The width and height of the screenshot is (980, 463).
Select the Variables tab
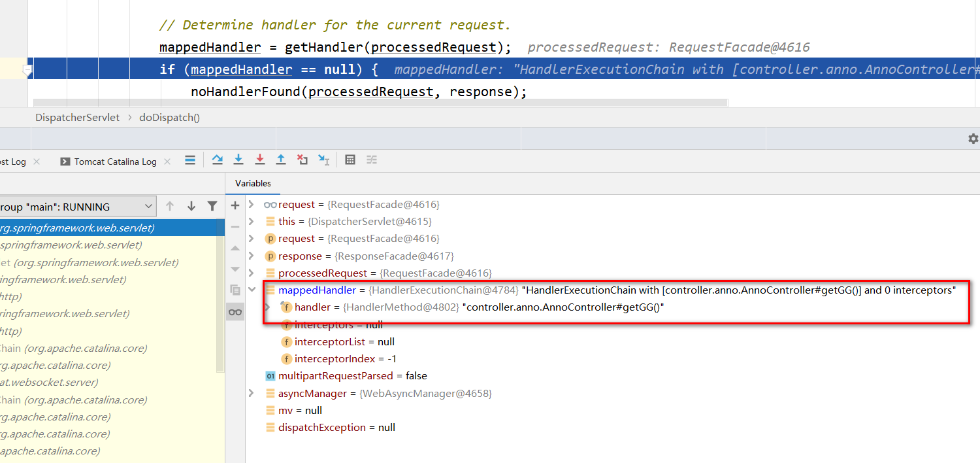point(253,184)
